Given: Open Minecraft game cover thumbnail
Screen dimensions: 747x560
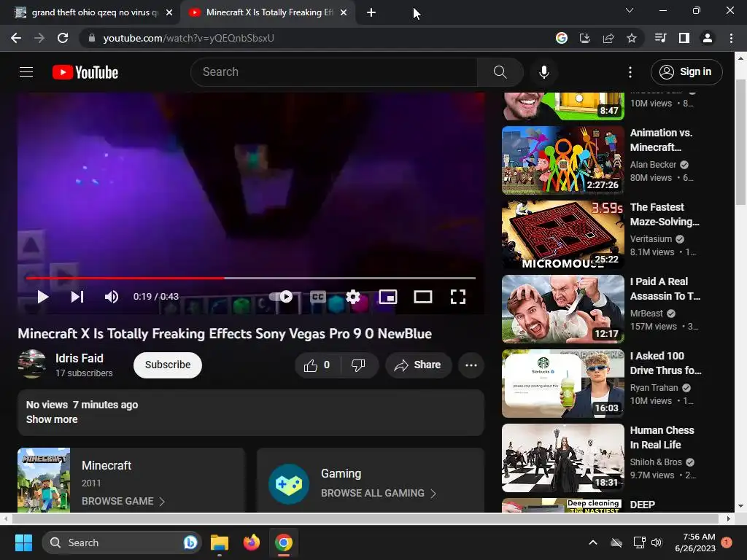Looking at the screenshot, I should [x=44, y=480].
